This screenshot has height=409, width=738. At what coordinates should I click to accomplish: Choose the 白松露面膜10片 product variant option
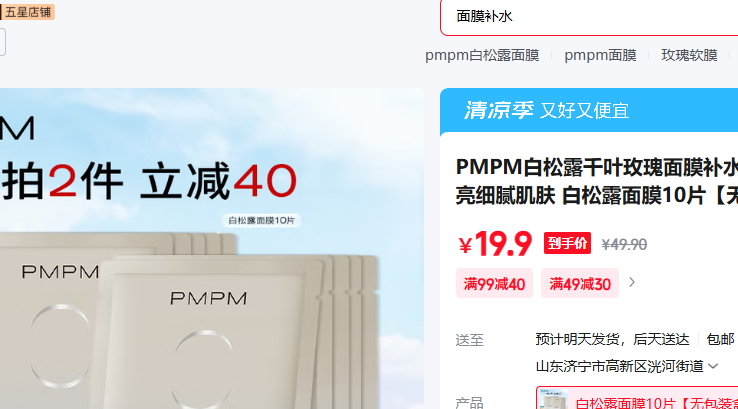point(637,398)
